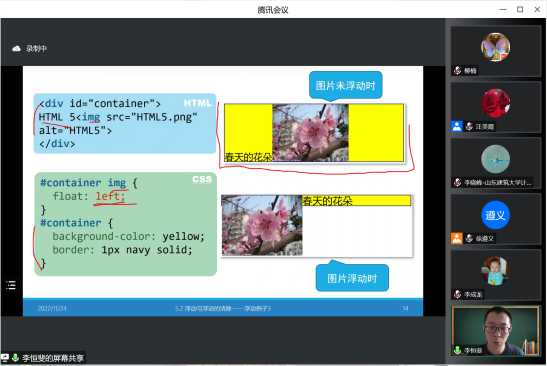Viewport: 547px width, 366px height.
Task: Click the 录制中 recording text
Action: pos(36,48)
